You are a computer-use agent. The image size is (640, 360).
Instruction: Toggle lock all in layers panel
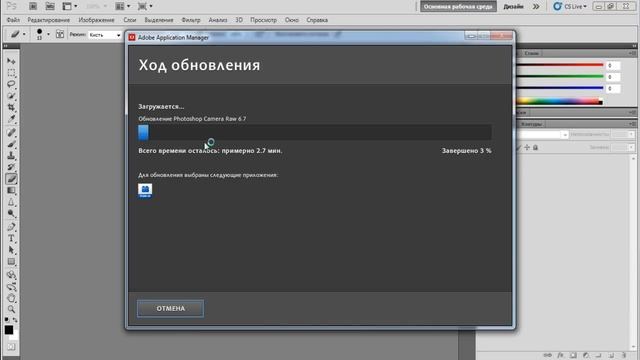535,147
